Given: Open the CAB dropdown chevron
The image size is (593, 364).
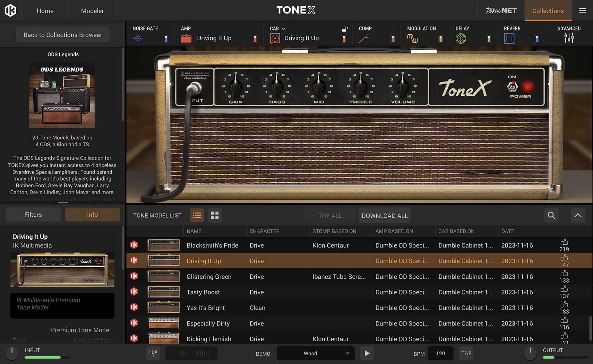Looking at the screenshot, I should pos(284,28).
